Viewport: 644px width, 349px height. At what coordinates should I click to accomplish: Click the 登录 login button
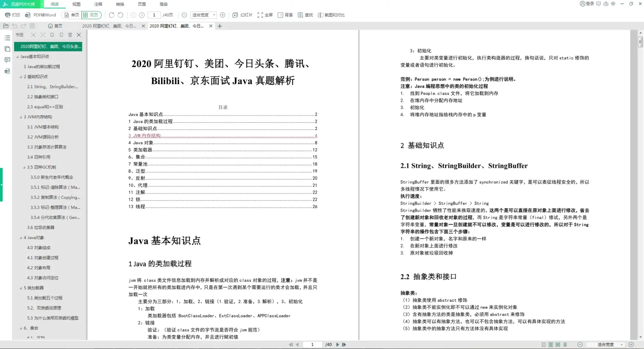(587, 4)
